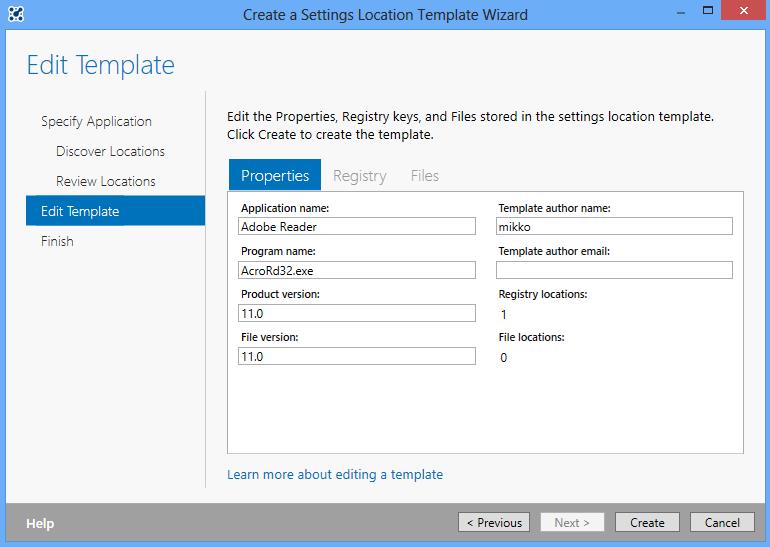Focus the Program name text box
The image size is (770, 547).
click(356, 270)
